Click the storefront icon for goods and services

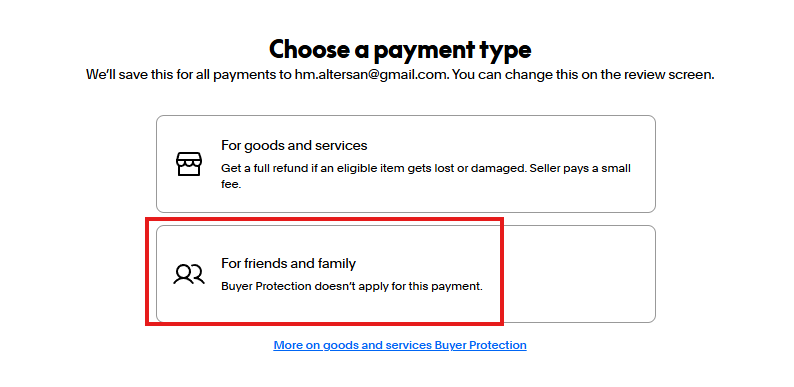click(x=189, y=164)
